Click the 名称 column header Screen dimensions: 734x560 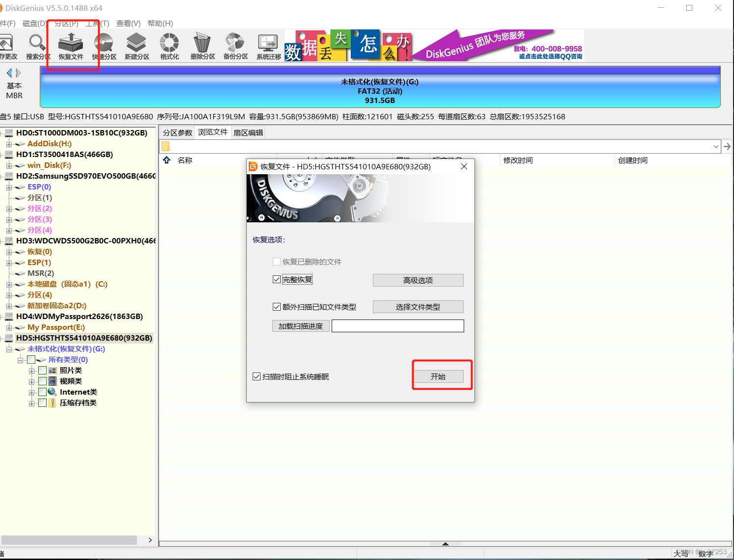tap(185, 160)
